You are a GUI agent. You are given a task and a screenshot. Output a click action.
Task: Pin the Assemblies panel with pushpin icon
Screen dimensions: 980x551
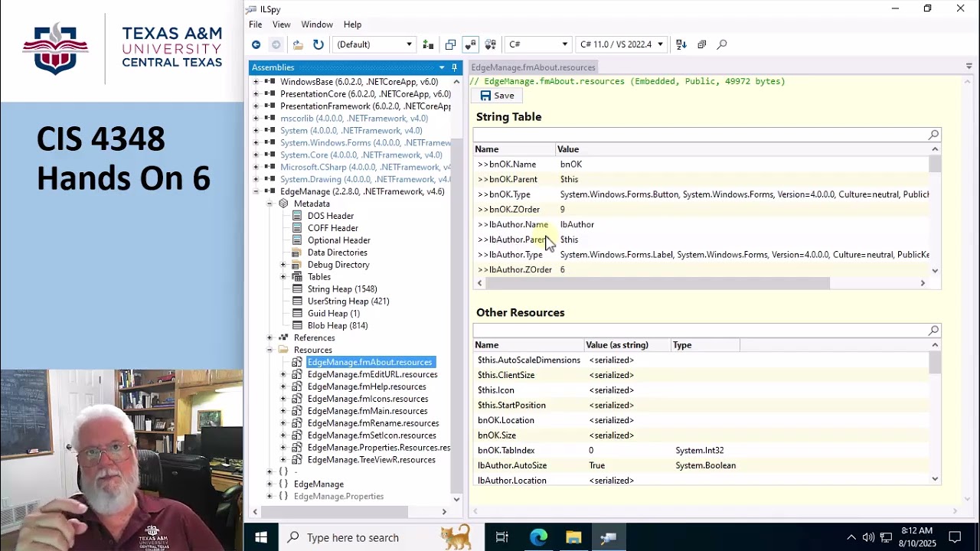[x=454, y=67]
